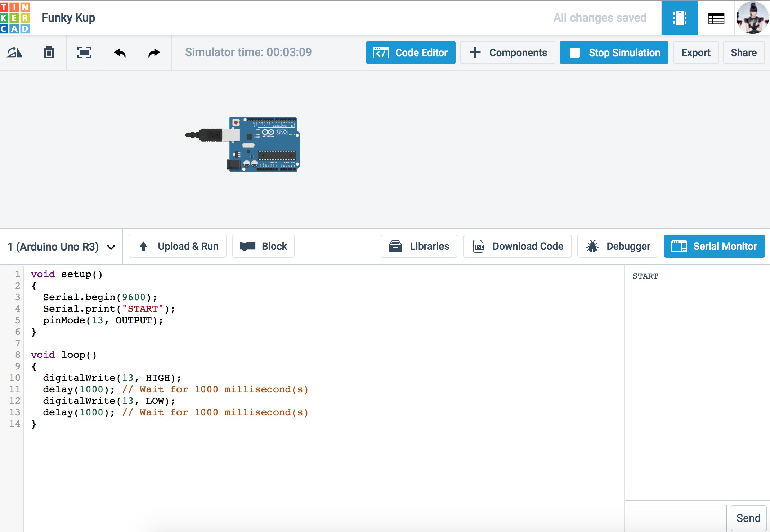Open the Debugger tab
The height and width of the screenshot is (532, 770).
pos(617,246)
